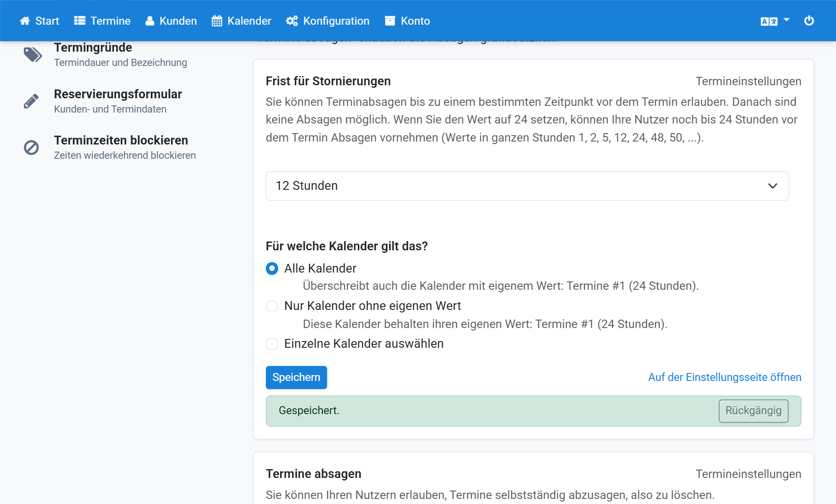Click the Konto archive box icon

point(390,21)
